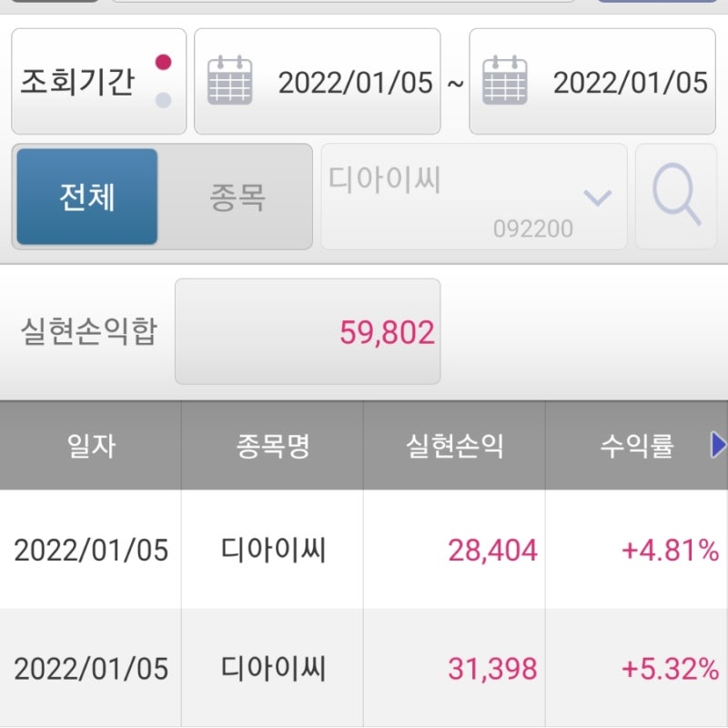This screenshot has width=728, height=728.
Task: Click the blue arrow beside 수익률 header
Action: [718, 445]
